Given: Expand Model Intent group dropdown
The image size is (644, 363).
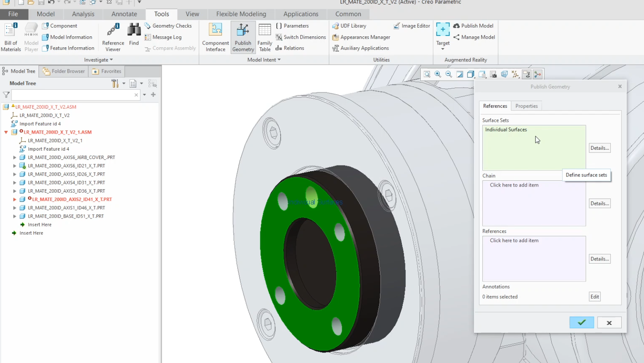Looking at the screenshot, I should pos(264,60).
